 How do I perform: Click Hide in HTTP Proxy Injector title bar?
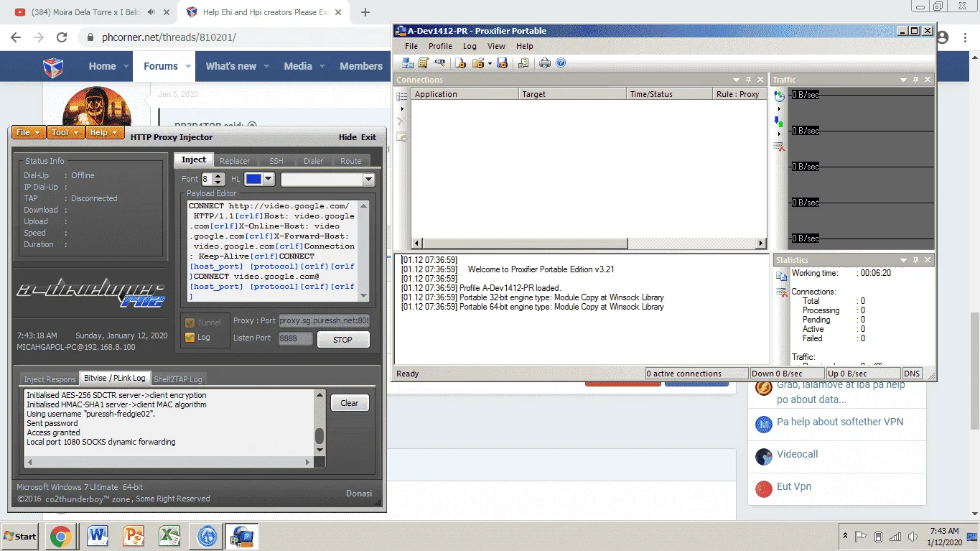347,137
